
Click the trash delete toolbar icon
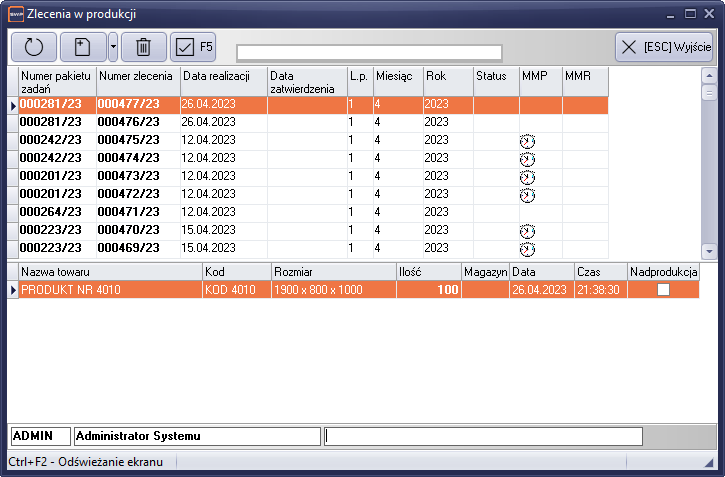click(x=143, y=46)
